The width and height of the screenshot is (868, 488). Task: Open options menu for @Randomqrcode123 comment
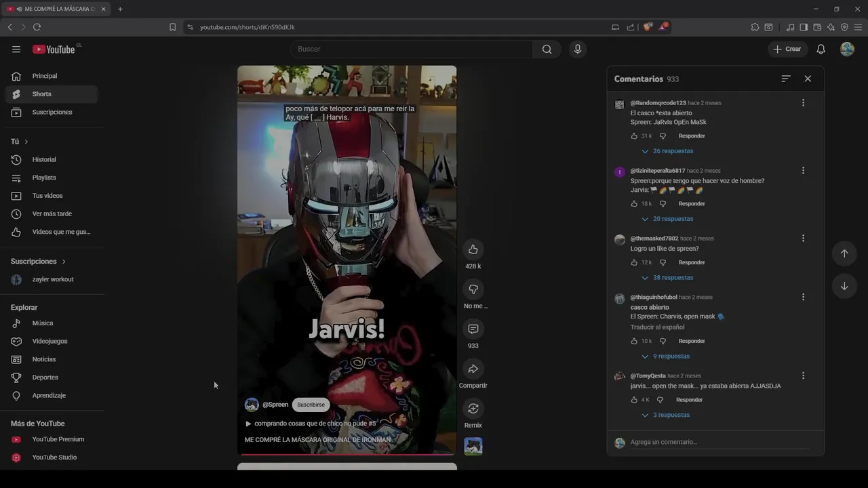click(803, 103)
